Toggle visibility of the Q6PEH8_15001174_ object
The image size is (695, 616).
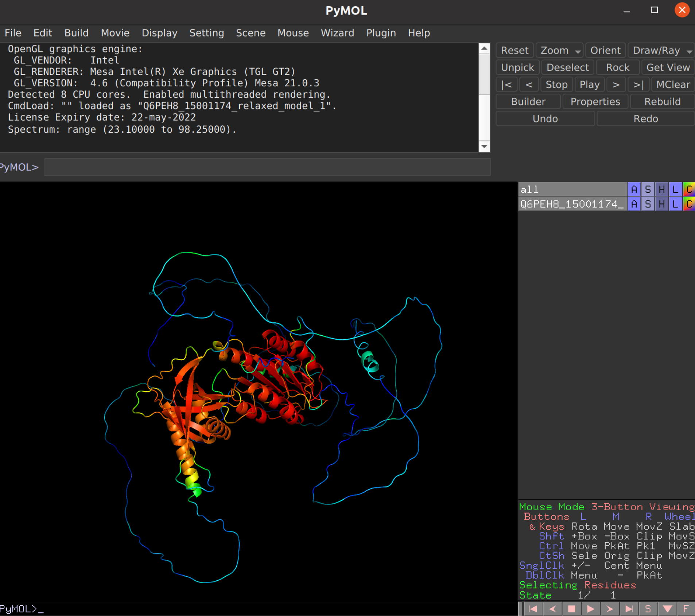571,204
